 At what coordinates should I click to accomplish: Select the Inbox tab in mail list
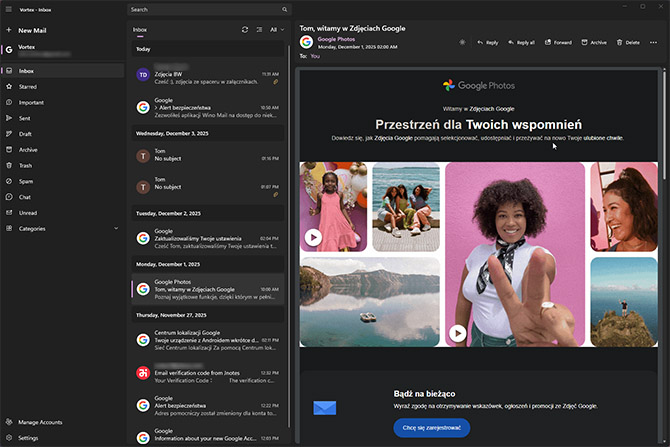[140, 30]
